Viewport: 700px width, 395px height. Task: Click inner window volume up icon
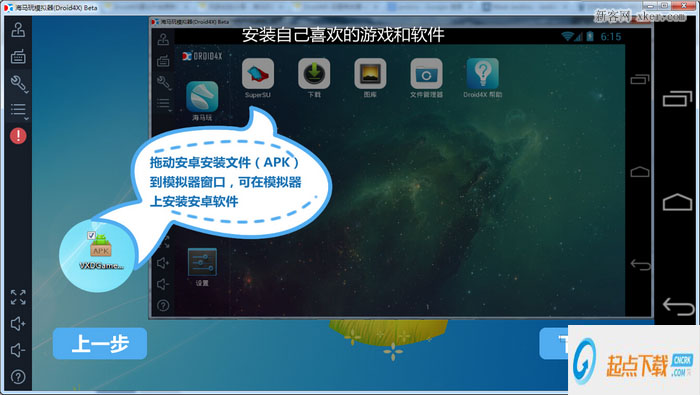tap(163, 263)
